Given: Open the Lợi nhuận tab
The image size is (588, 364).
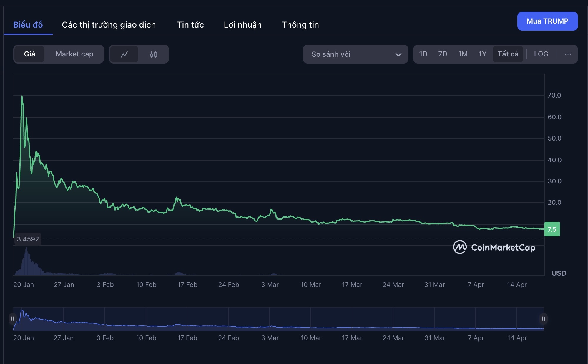Looking at the screenshot, I should [x=242, y=25].
